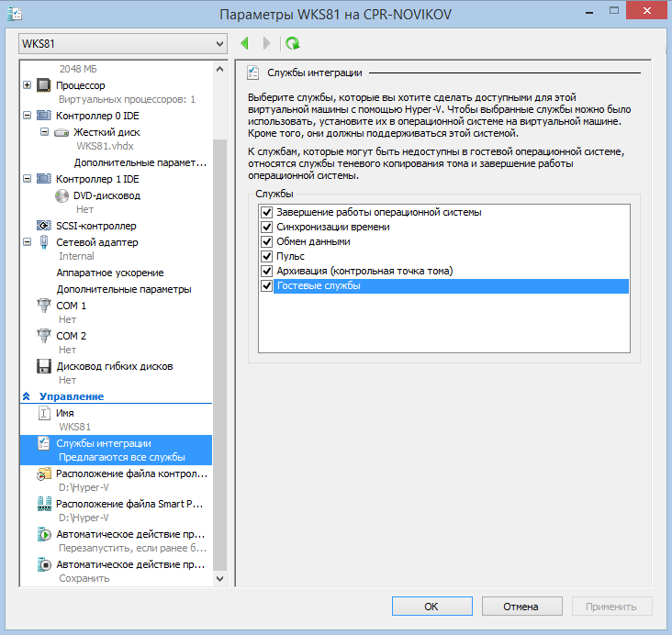
Task: Disable Гостевые службы checkbox
Action: pos(268,286)
